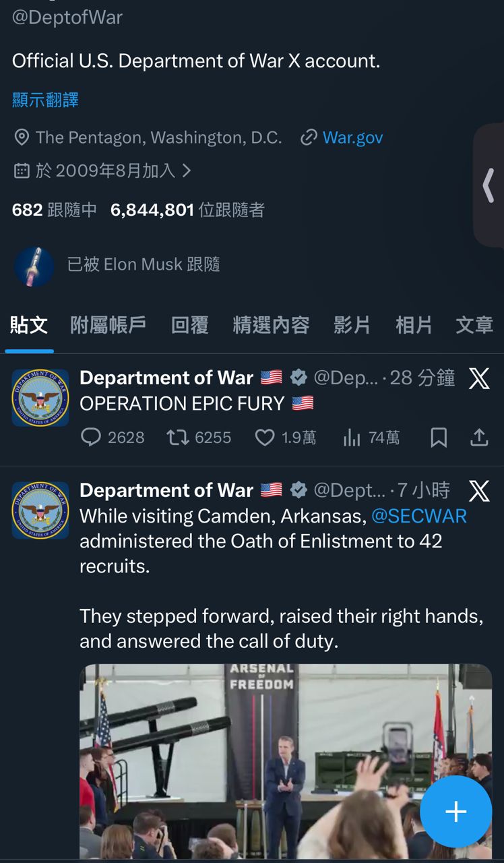Open the Arsenal of Freedom video thumbnail

[286, 761]
